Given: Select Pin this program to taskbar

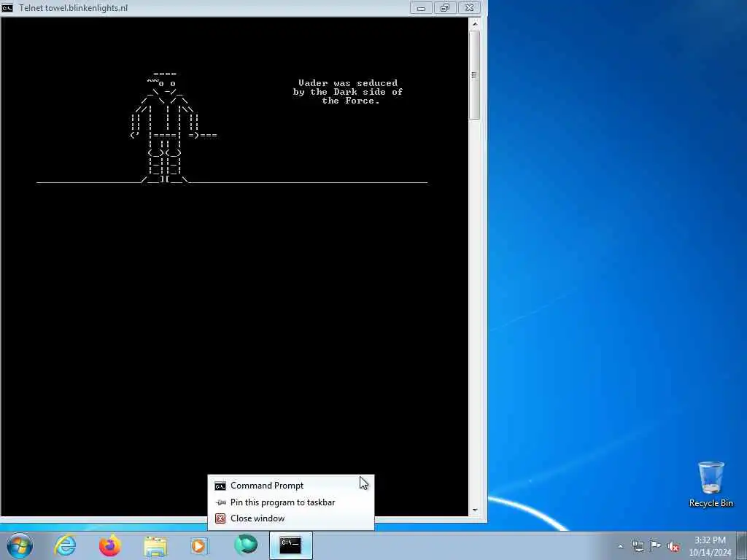Looking at the screenshot, I should [x=290, y=502].
